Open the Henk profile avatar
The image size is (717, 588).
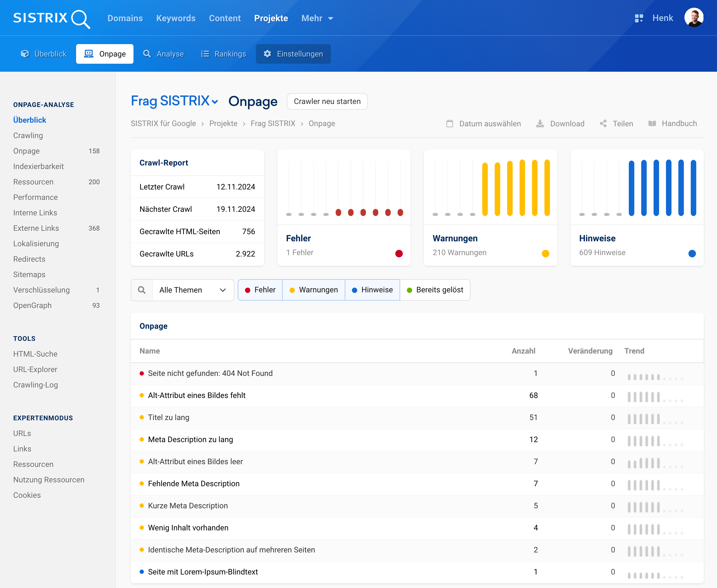694,18
